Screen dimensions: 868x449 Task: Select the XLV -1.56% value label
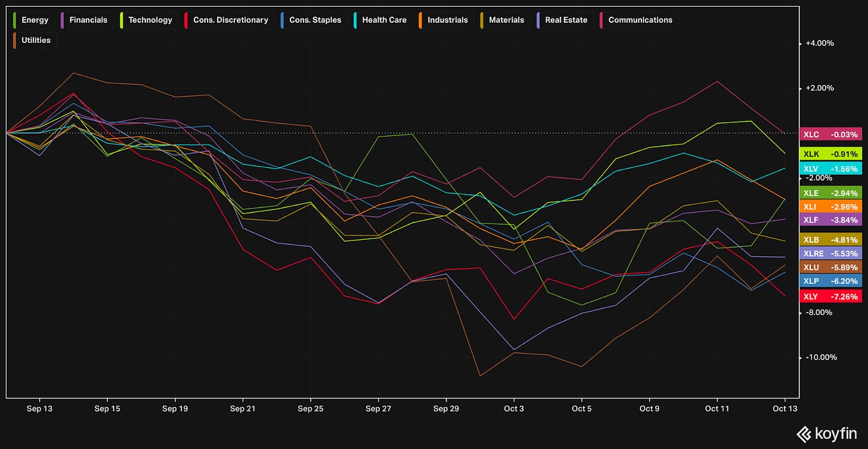[x=830, y=169]
